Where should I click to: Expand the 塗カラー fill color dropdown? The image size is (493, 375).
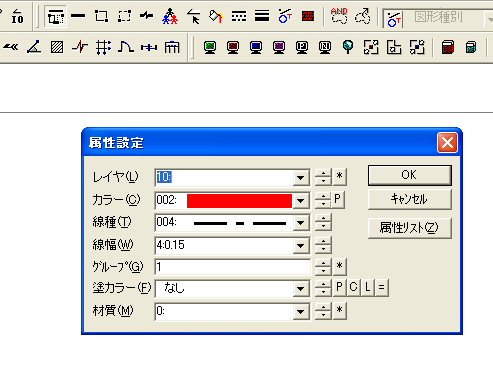tap(300, 288)
